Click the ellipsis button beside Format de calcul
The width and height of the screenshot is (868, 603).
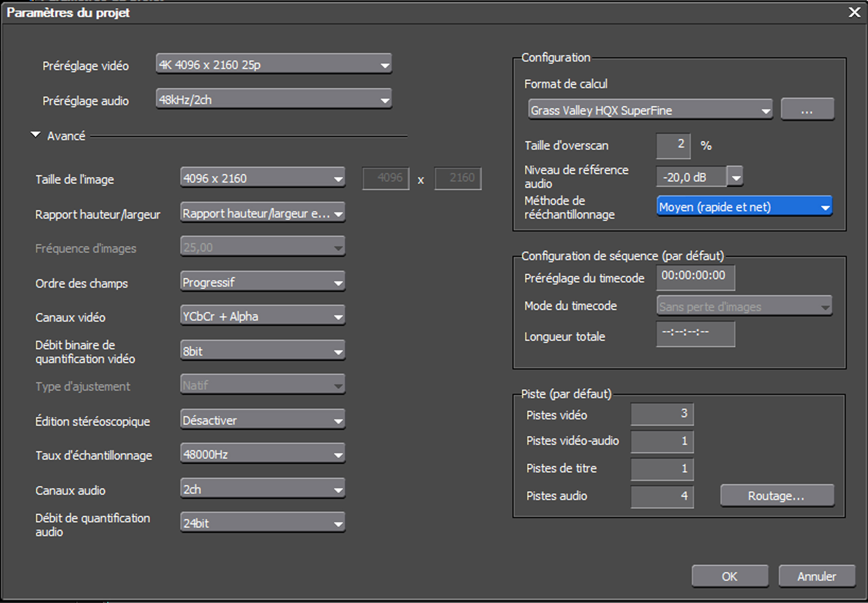coord(807,110)
